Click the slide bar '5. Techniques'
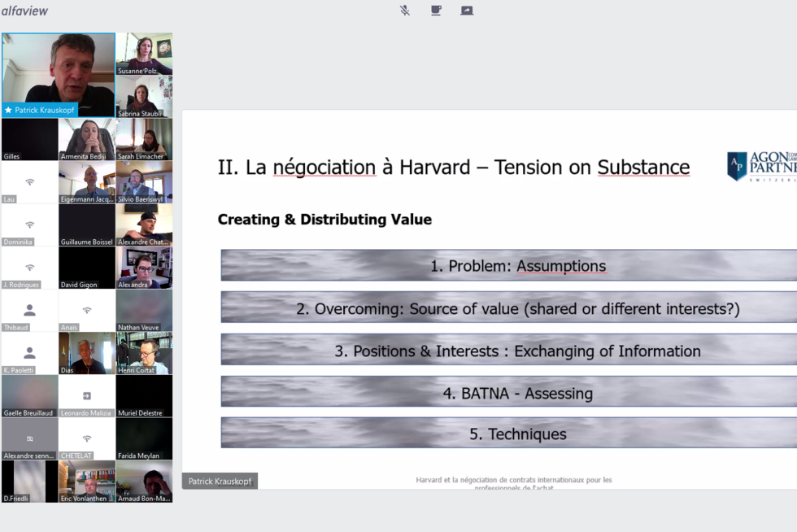 509,433
